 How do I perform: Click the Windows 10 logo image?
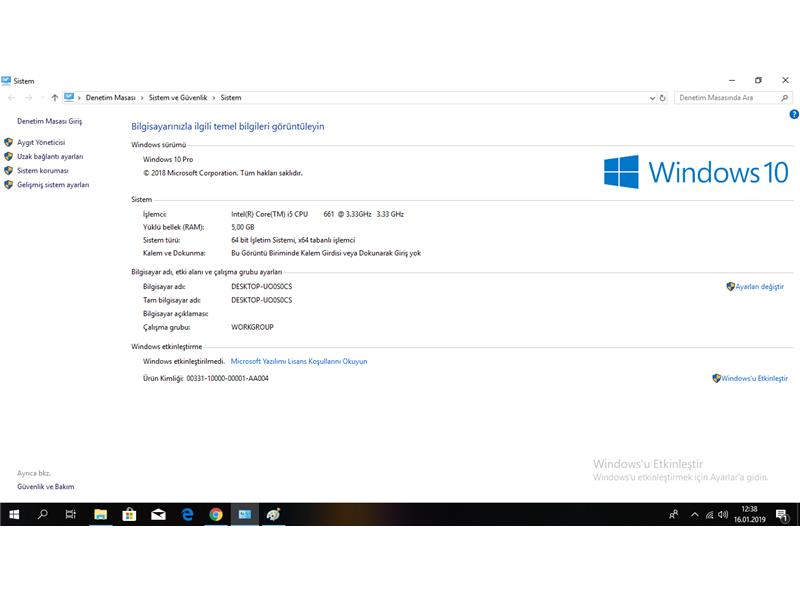pyautogui.click(x=696, y=172)
